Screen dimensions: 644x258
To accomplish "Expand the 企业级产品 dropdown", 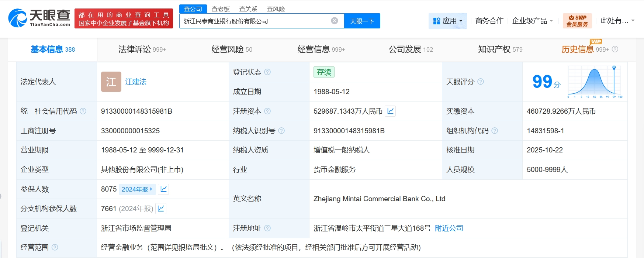I will pos(532,21).
